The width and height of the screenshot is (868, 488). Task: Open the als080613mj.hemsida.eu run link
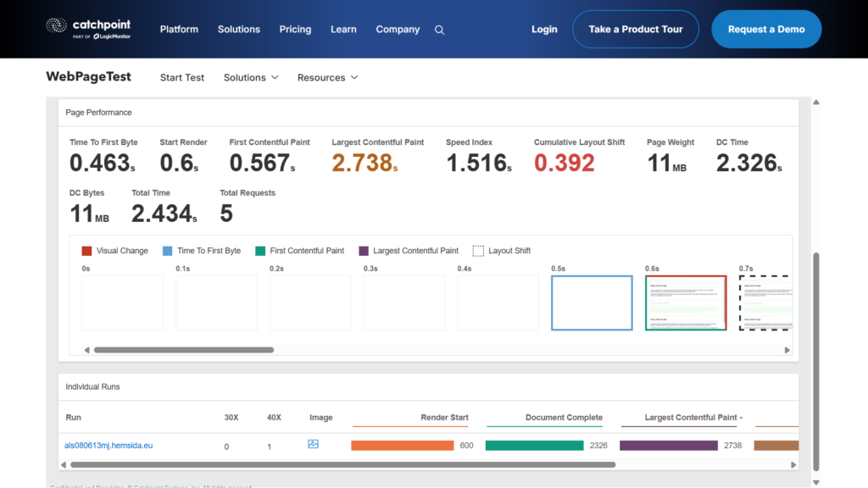(108, 446)
